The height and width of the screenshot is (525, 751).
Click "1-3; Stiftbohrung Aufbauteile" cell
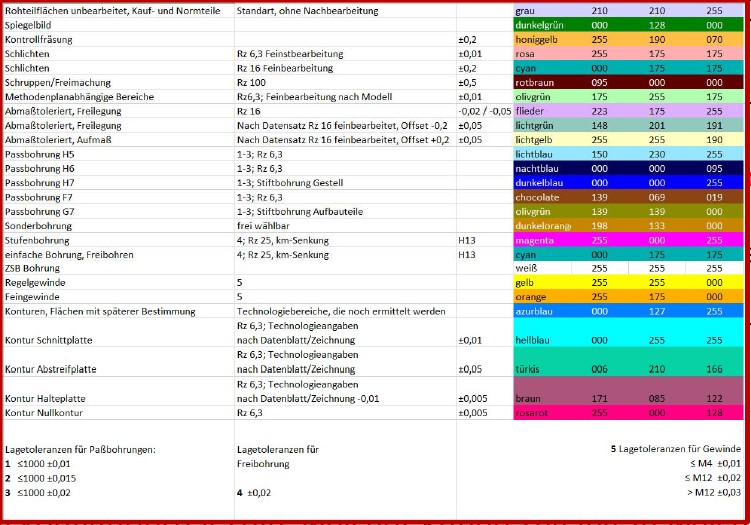pos(345,212)
